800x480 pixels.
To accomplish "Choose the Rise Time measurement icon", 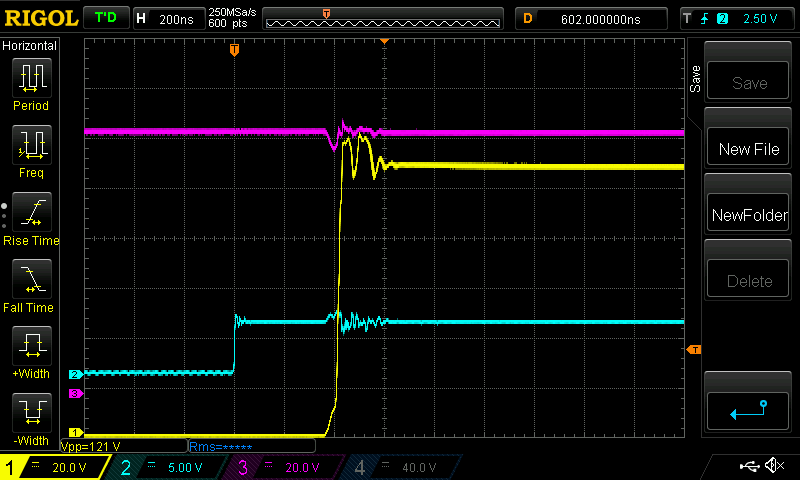I will tap(31, 213).
